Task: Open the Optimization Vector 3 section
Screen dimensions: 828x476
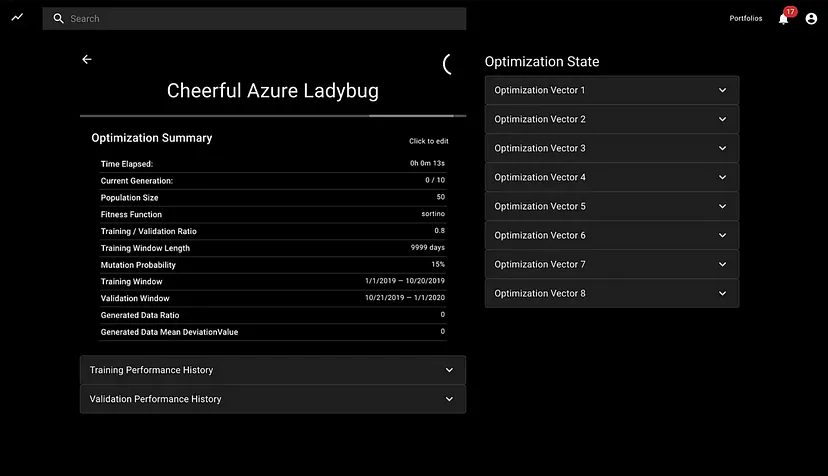Action: pos(611,148)
